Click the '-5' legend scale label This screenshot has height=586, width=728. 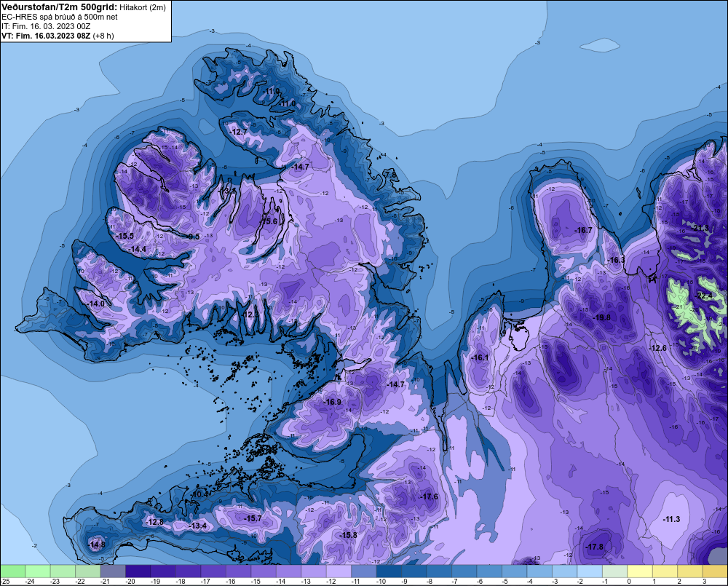[x=505, y=582]
